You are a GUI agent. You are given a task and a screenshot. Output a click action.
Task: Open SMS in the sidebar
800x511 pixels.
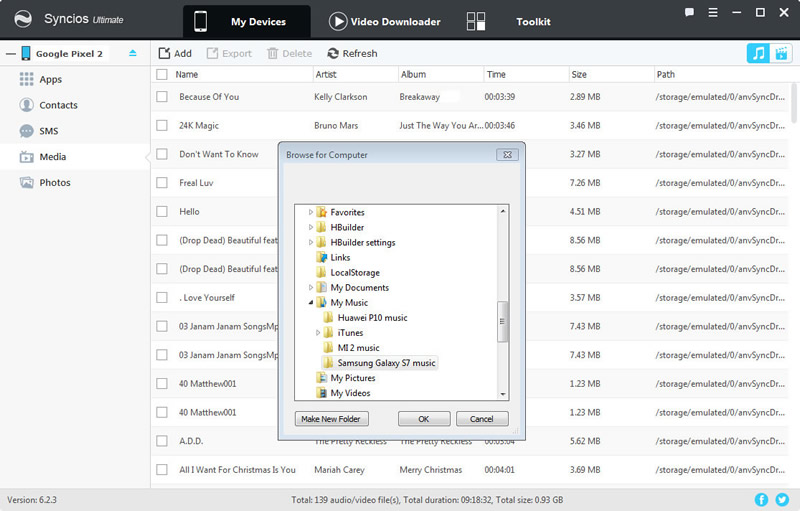coord(48,131)
